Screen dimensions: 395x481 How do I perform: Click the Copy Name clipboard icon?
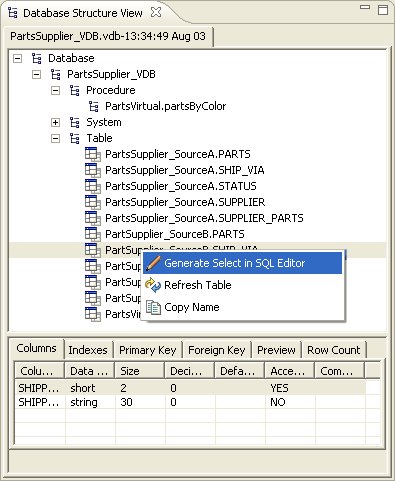click(x=153, y=307)
